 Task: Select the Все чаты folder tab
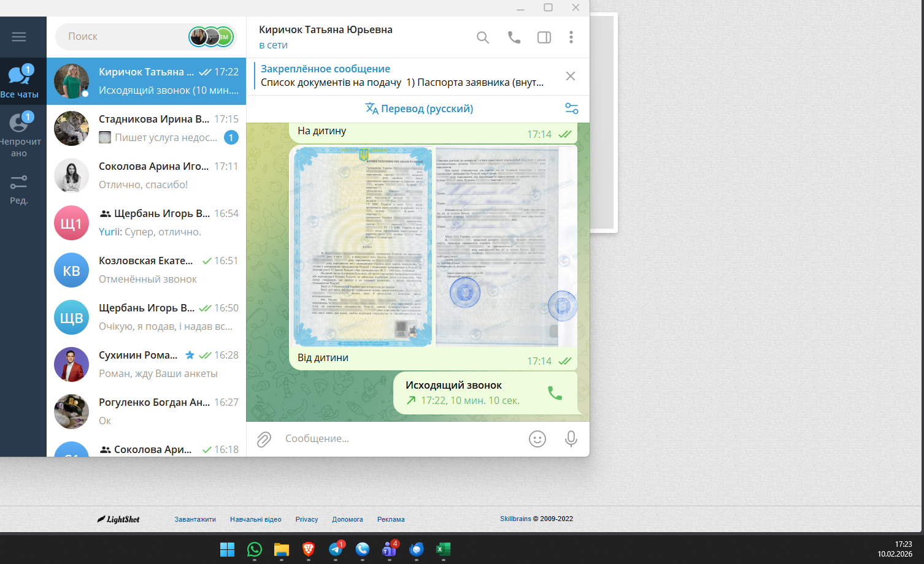tap(20, 82)
